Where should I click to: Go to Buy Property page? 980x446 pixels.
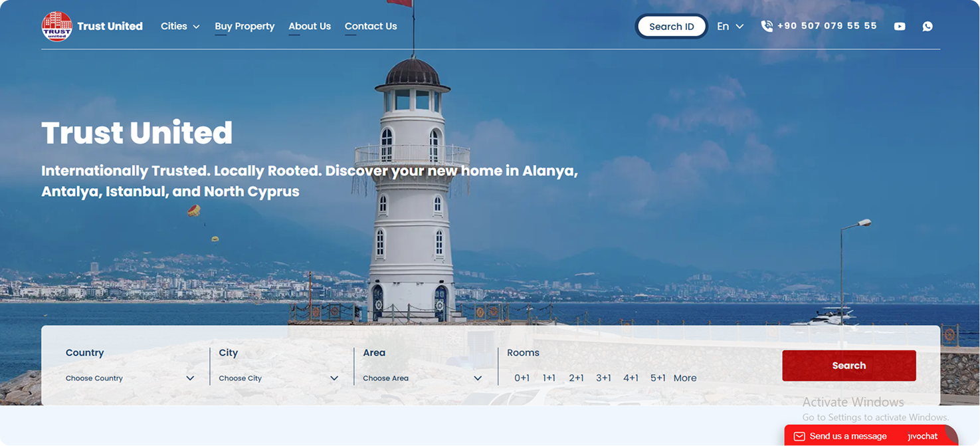(245, 27)
